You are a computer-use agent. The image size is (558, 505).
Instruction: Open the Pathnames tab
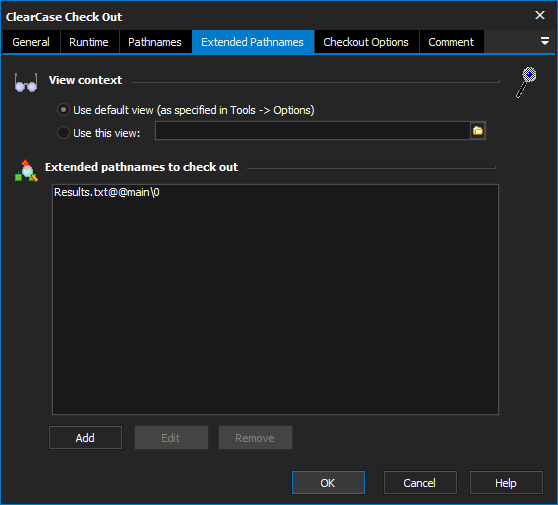click(155, 42)
